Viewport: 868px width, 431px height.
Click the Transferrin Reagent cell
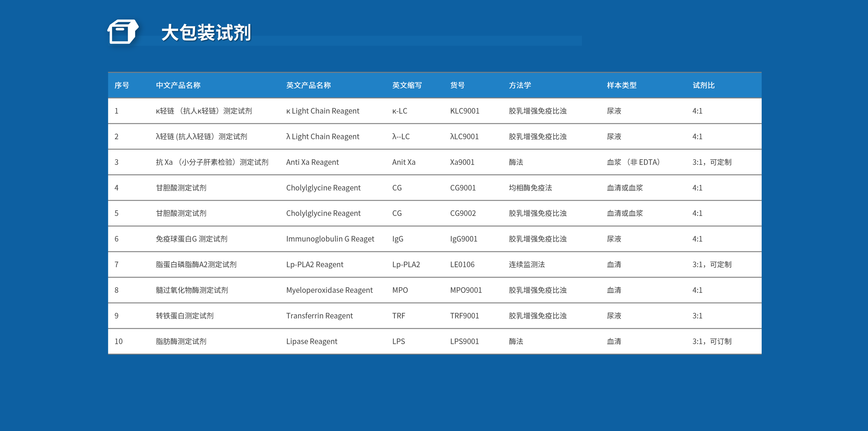point(319,316)
